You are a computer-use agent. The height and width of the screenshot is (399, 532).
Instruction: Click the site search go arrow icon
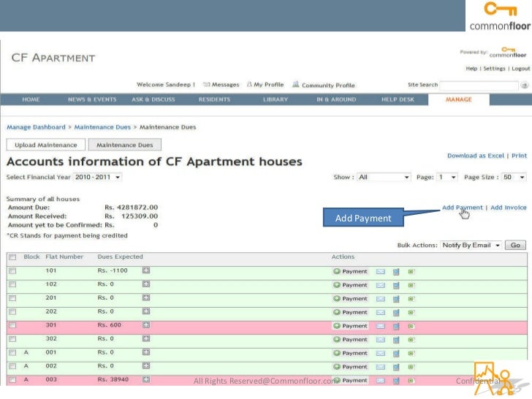coord(525,85)
